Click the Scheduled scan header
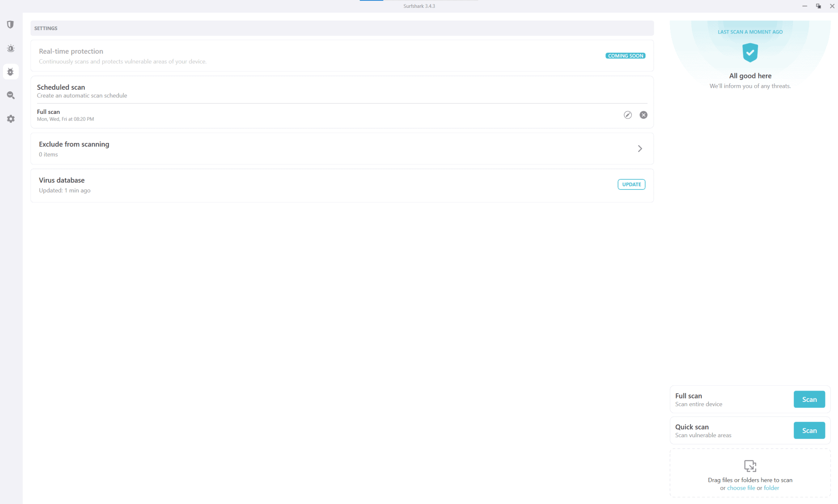 (x=61, y=87)
